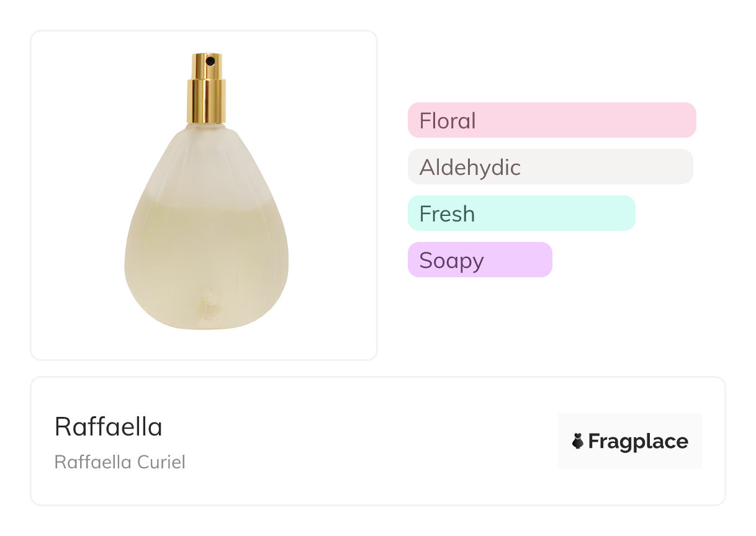Click the word Floral
Screen dimensions: 756x536
tap(448, 120)
